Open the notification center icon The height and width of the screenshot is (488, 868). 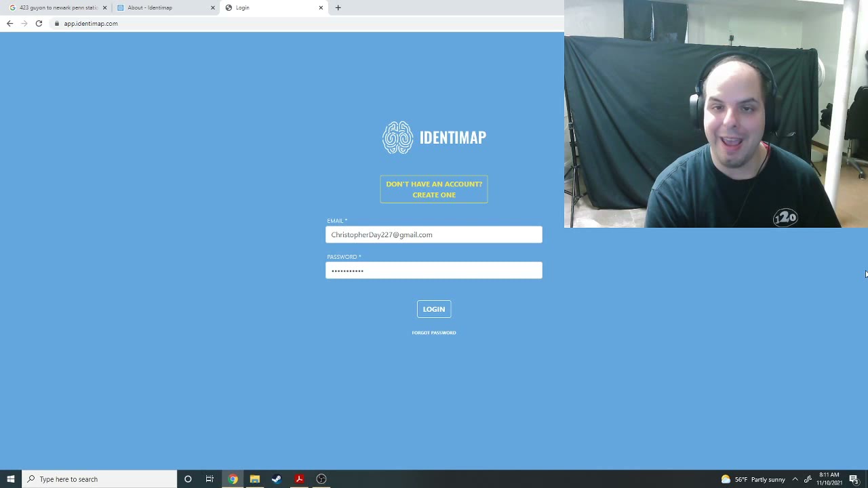[854, 479]
